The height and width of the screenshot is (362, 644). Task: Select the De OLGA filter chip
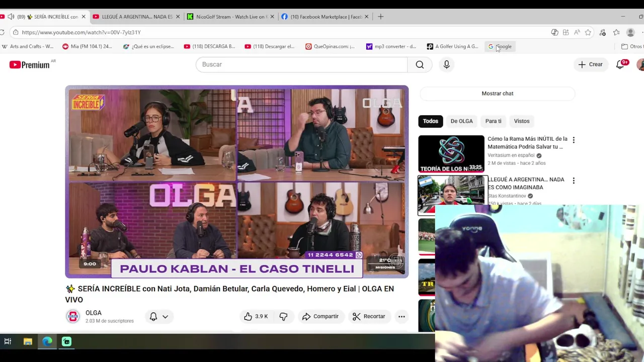coord(461,121)
